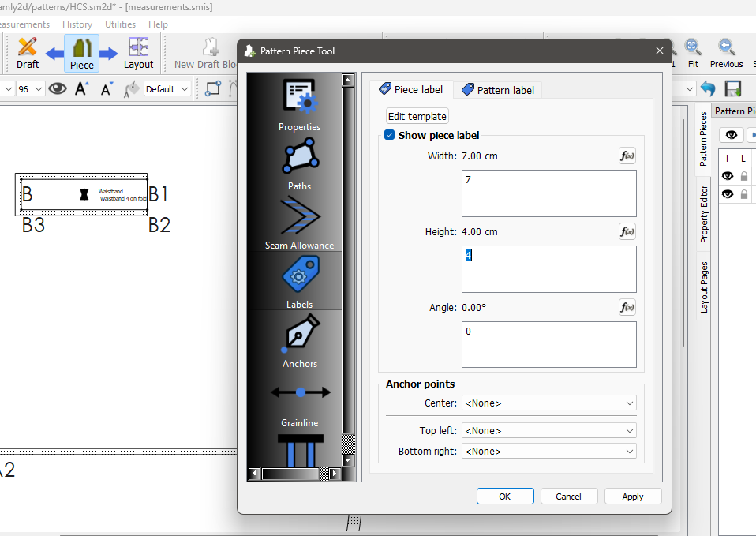Close the Pattern Piece Tool dialog
The height and width of the screenshot is (536, 756).
(x=660, y=51)
